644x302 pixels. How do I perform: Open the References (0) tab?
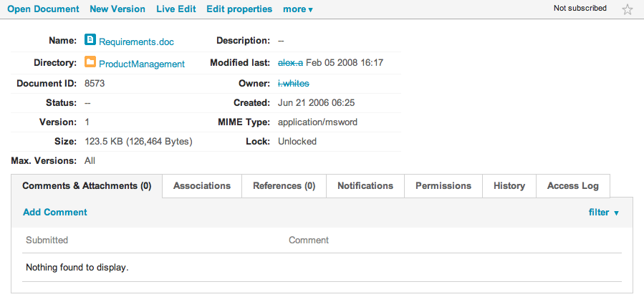(284, 186)
